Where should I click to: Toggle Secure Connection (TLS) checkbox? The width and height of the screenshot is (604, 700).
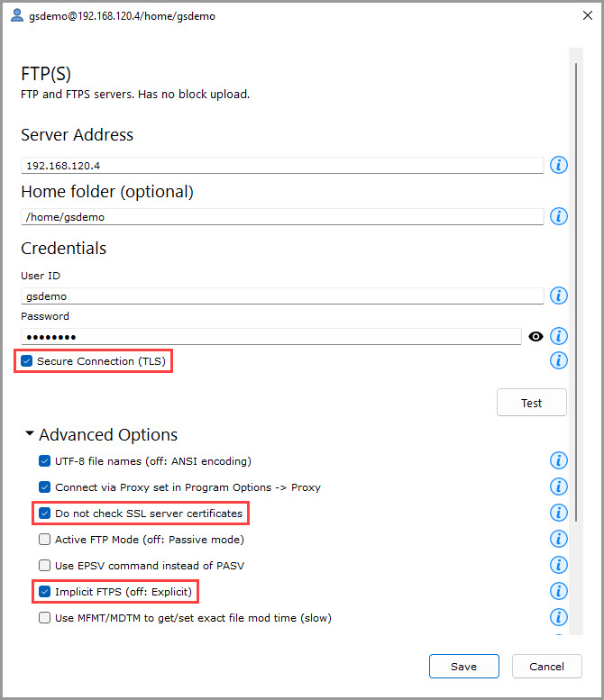coord(27,361)
